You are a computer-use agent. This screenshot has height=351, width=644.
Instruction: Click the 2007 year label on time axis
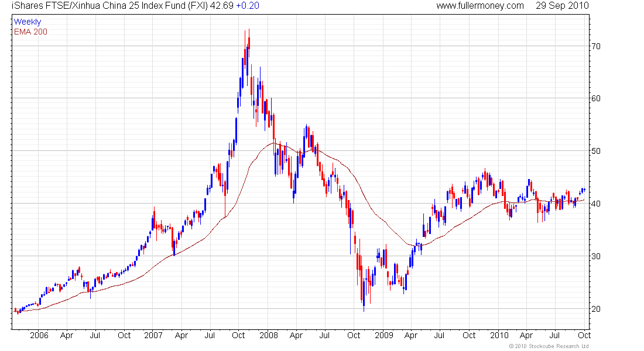[153, 335]
